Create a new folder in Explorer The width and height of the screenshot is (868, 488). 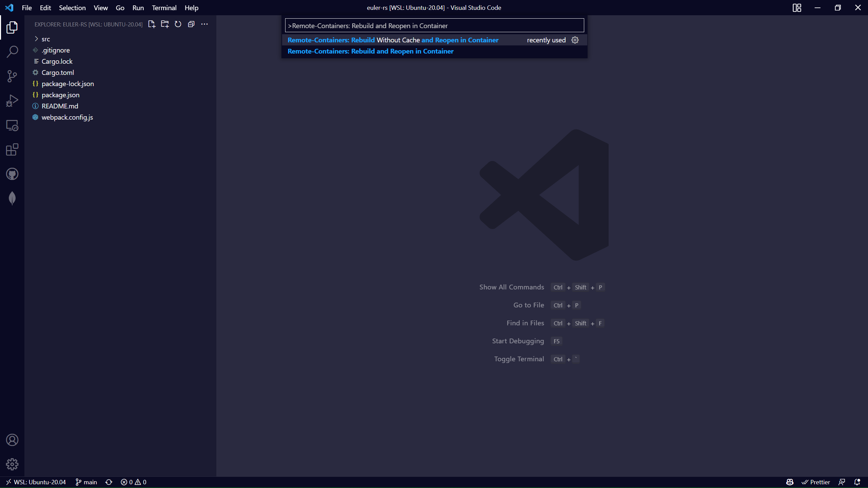(x=165, y=24)
